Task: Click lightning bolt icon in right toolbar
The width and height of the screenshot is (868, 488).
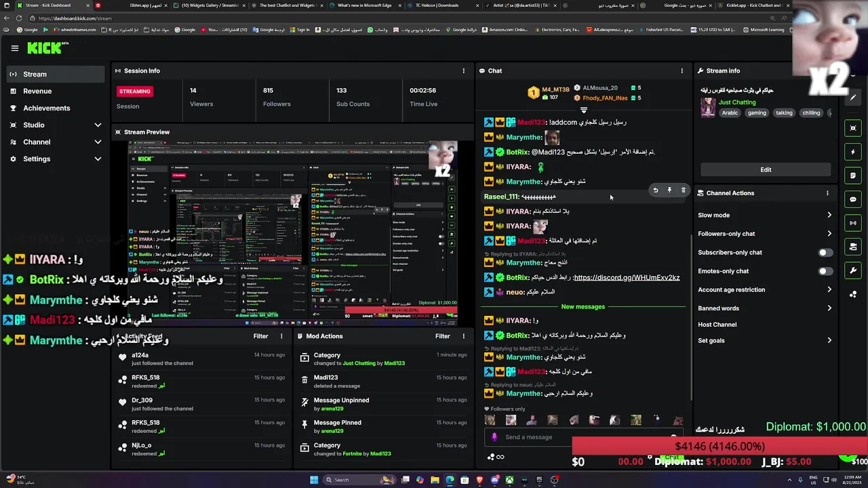Action: 853,152
